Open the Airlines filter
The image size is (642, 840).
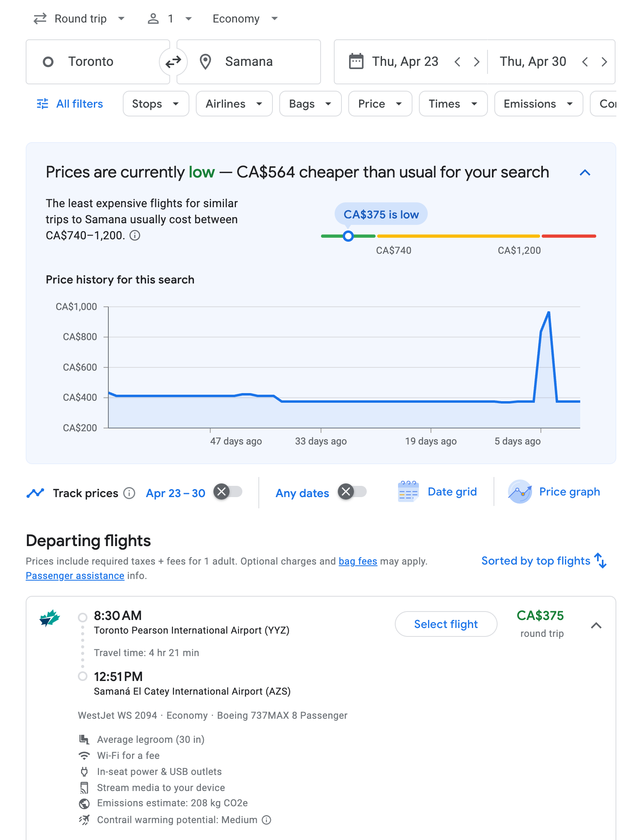pos(234,104)
